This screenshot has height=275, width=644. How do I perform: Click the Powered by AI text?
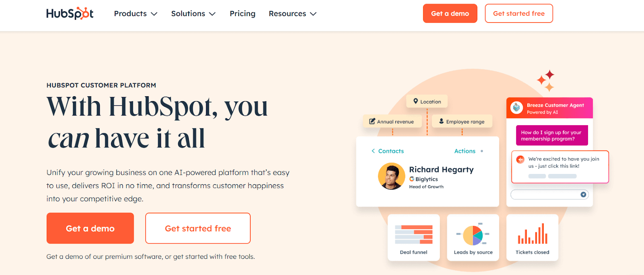tap(542, 112)
